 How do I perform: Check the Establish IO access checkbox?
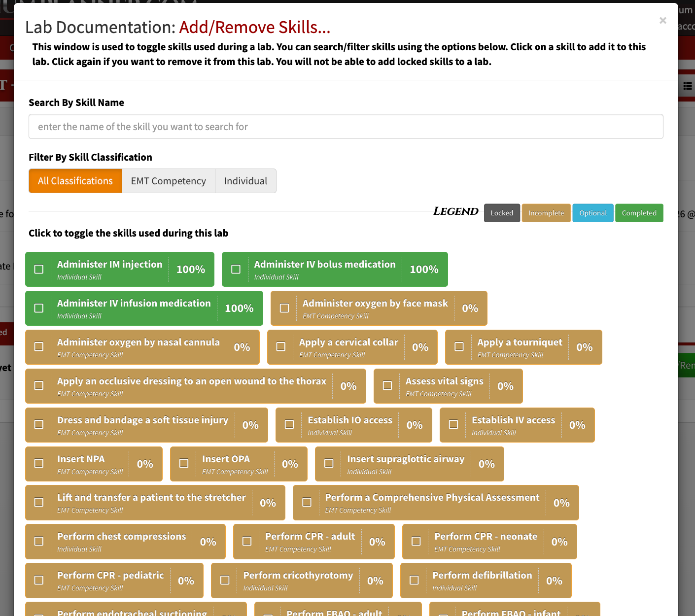click(x=290, y=425)
